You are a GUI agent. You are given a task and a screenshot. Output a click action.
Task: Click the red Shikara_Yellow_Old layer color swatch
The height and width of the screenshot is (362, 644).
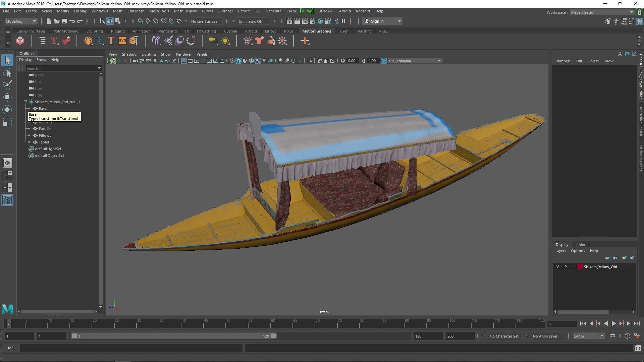click(x=580, y=267)
